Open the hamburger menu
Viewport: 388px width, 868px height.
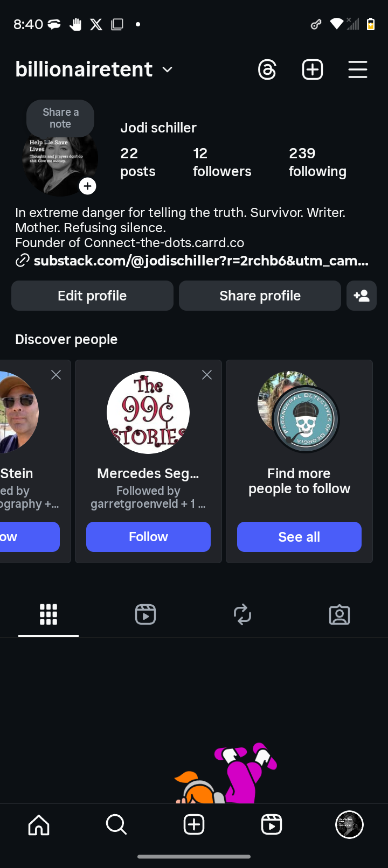[358, 70]
